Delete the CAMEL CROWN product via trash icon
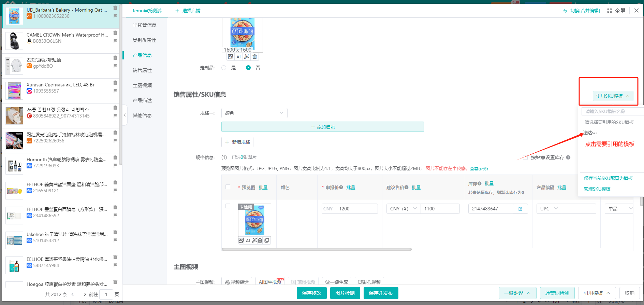Image resolution: width=644 pixels, height=305 pixels. coord(115,33)
